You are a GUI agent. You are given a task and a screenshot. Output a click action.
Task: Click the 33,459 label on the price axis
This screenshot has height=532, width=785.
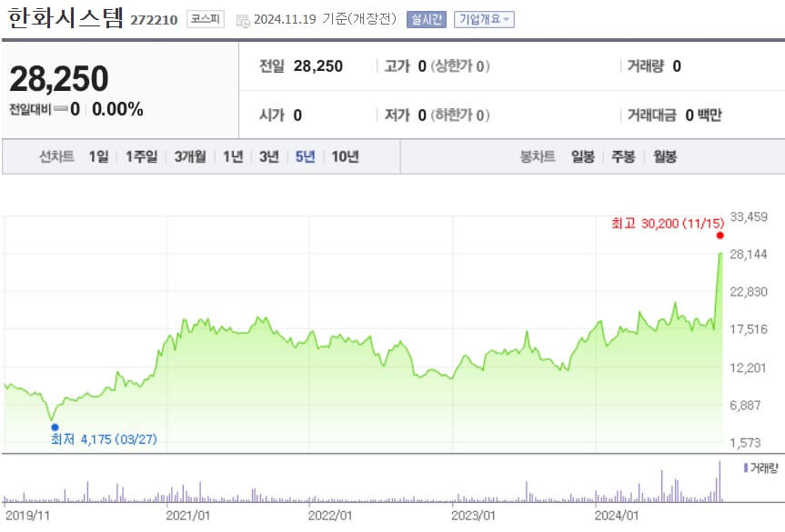pyautogui.click(x=749, y=216)
